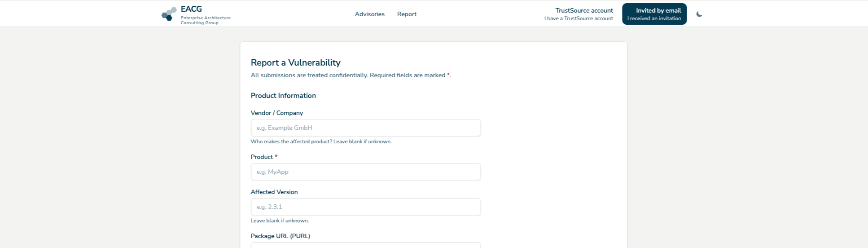This screenshot has height=248, width=868.
Task: Select the TrustSource account login option
Action: click(x=579, y=14)
